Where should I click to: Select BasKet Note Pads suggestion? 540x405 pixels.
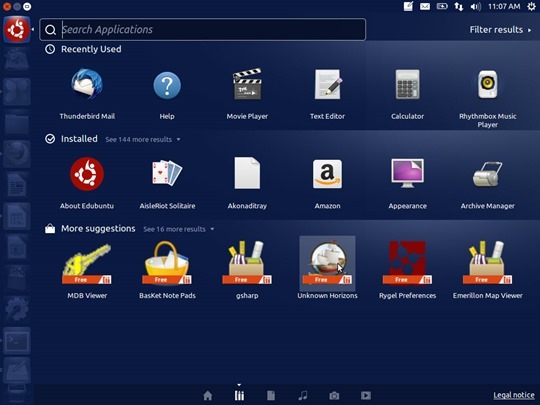167,263
